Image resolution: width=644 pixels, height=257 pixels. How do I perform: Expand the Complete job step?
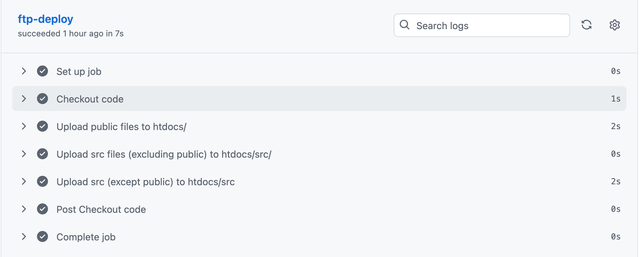click(x=24, y=237)
